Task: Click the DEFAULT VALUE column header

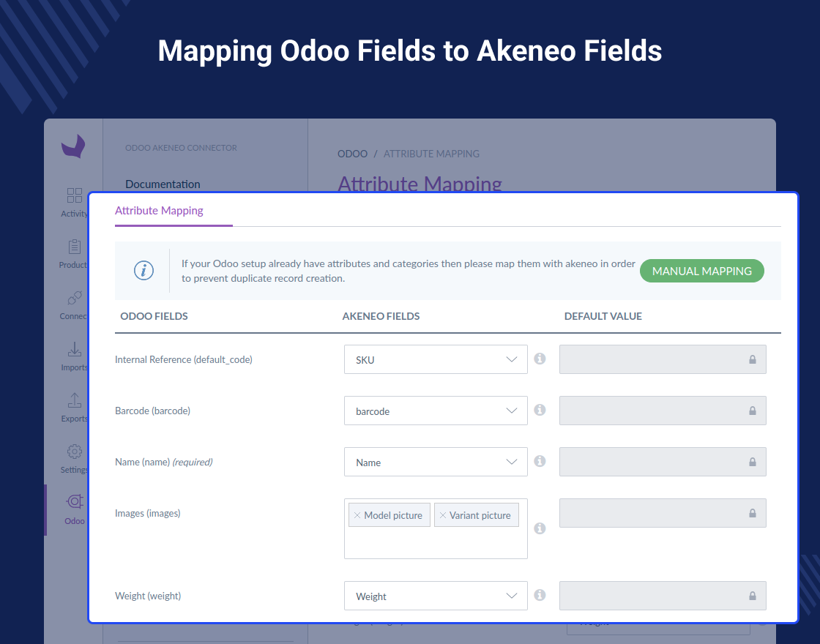Action: 603,315
